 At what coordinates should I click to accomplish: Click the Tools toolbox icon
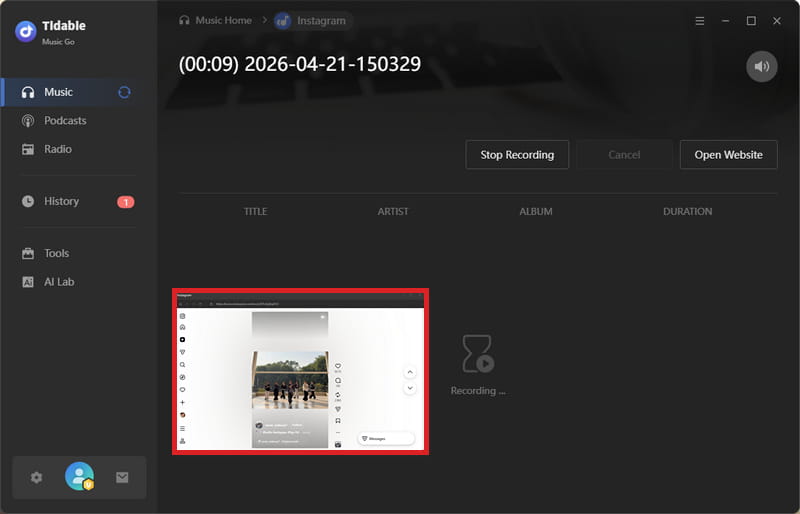tap(28, 254)
